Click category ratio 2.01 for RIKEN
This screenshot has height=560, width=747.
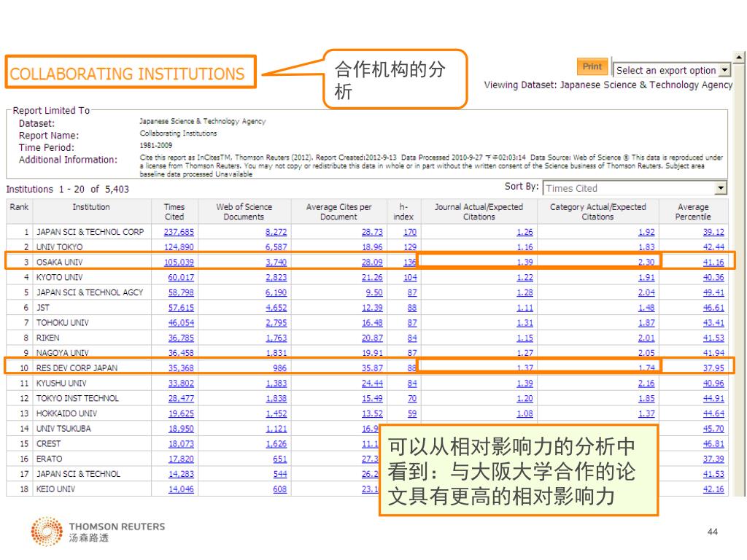[x=646, y=338]
